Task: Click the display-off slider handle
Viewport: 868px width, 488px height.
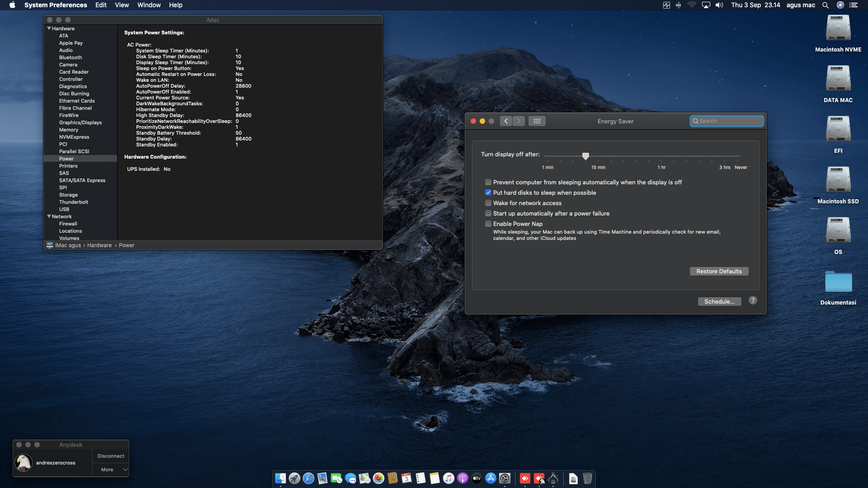Action: (585, 156)
